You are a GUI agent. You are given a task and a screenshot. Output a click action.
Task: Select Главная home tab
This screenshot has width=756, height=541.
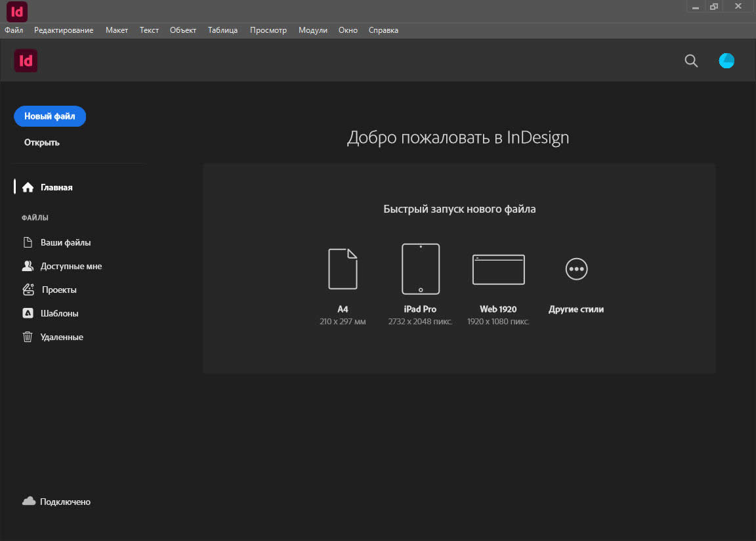click(56, 187)
